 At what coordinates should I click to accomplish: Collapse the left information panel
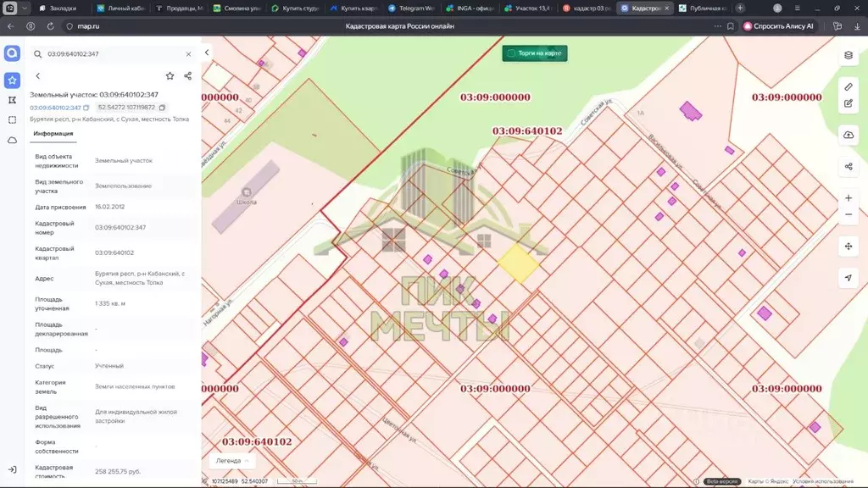207,53
